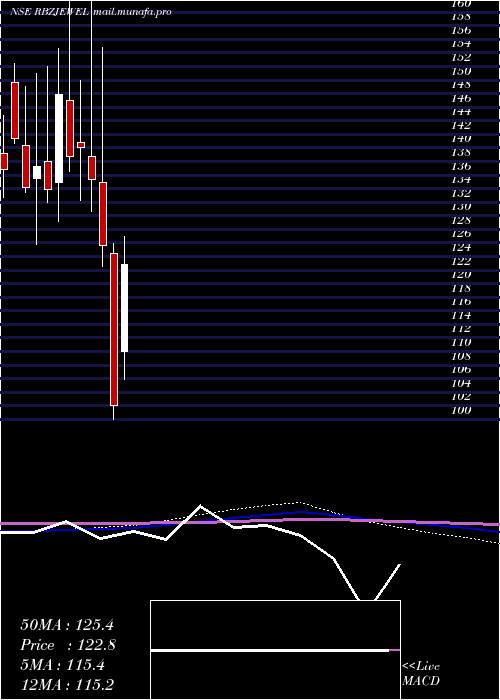The height and width of the screenshot is (700, 500).
Task: Click the 100 price axis label
Action: tap(461, 410)
